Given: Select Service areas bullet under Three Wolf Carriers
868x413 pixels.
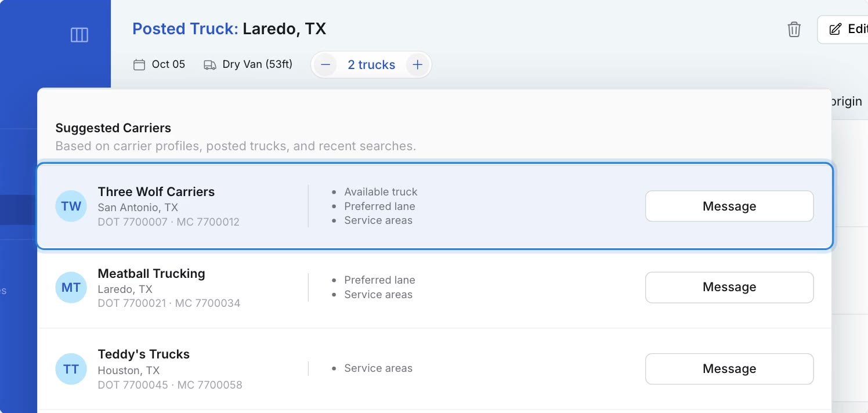Looking at the screenshot, I should tap(378, 220).
